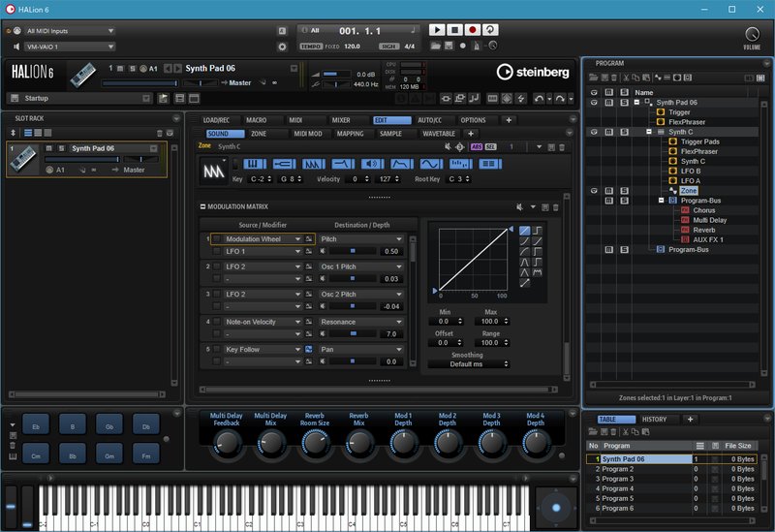Open the Modulation Wheel source dropdown
Viewport: 775px width, 532px height.
tap(263, 239)
